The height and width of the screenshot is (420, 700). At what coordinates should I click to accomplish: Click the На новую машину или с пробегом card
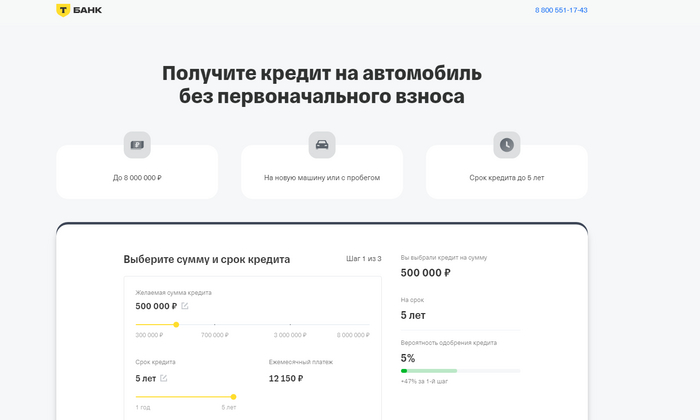coord(322,172)
